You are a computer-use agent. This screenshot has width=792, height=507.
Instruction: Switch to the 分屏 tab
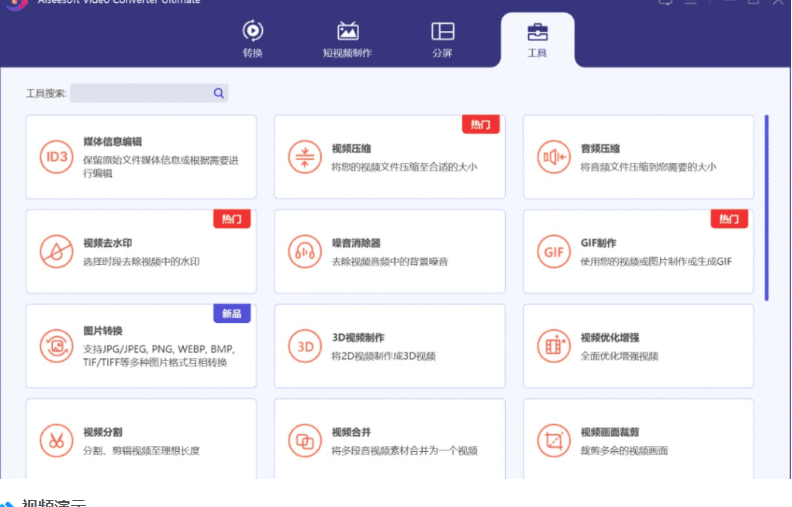[442, 39]
